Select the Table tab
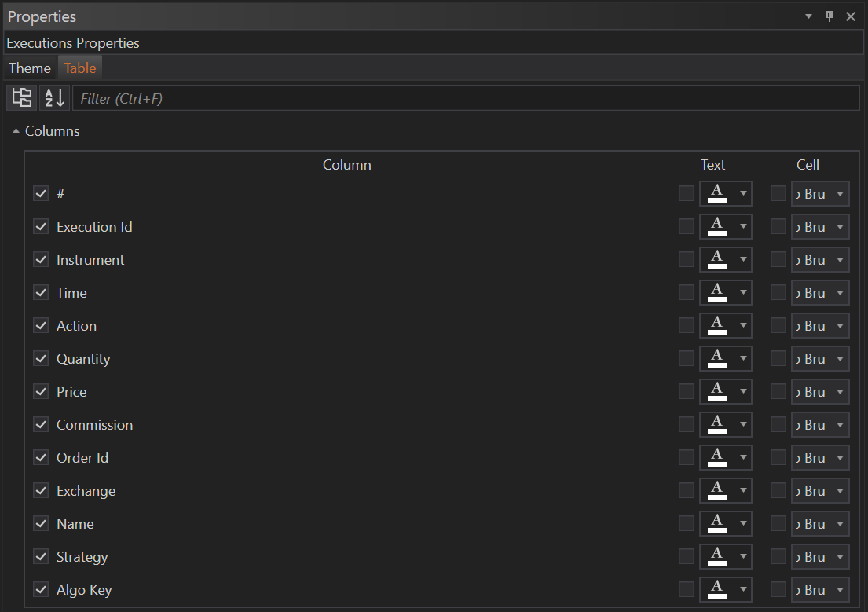This screenshot has height=612, width=868. 80,68
